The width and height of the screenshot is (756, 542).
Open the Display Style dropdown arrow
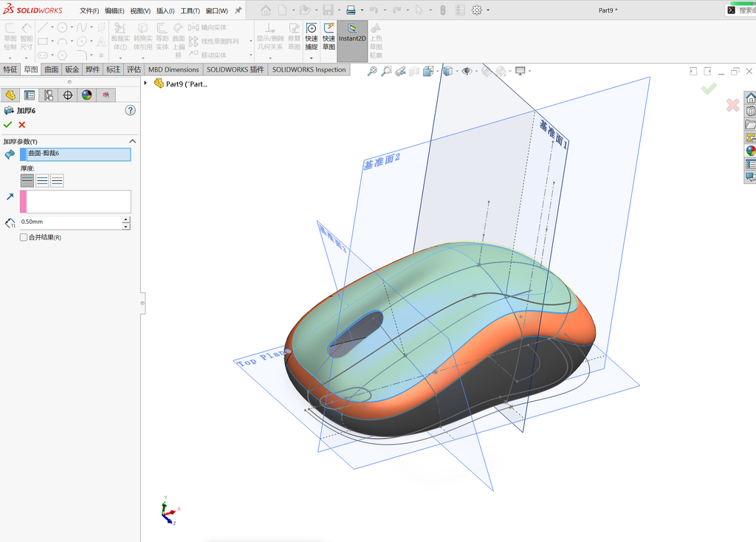click(456, 72)
